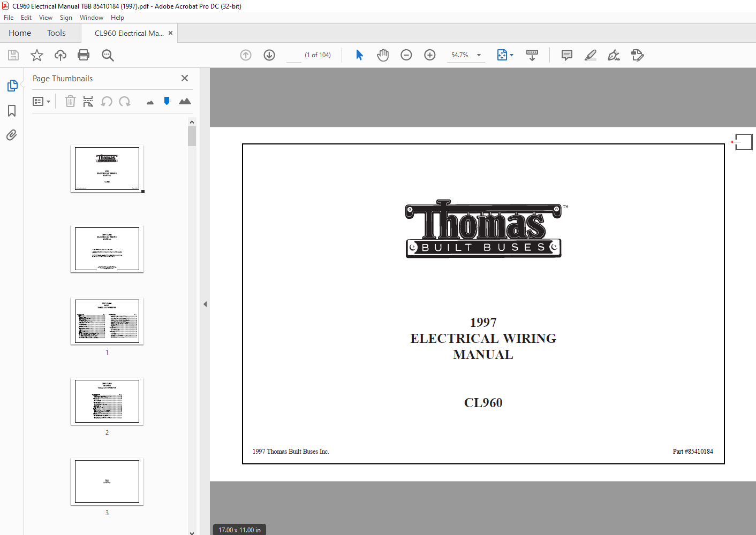Choose the Selection arrow tool
756x535 pixels.
359,55
